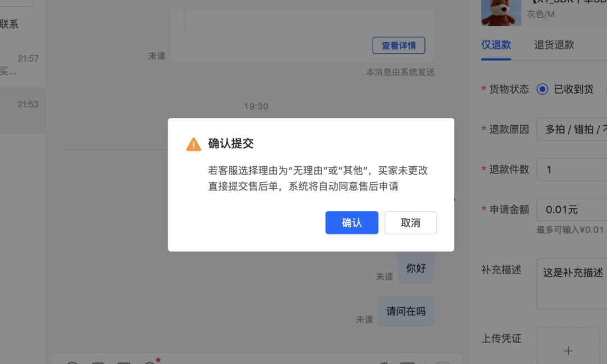Click the 退款件数 field showing 1
This screenshot has width=607, height=364.
tap(572, 170)
